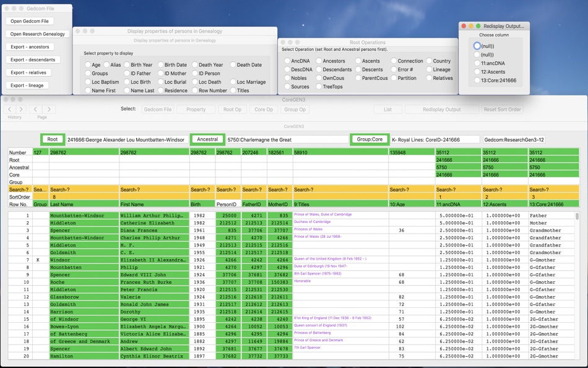
Task: Select TreeTops root operation
Action: click(319, 86)
